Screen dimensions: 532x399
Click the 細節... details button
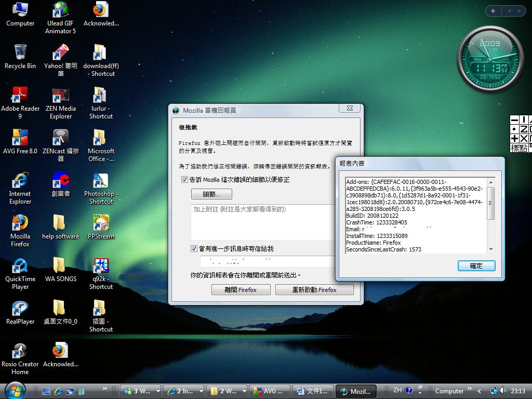point(212,194)
